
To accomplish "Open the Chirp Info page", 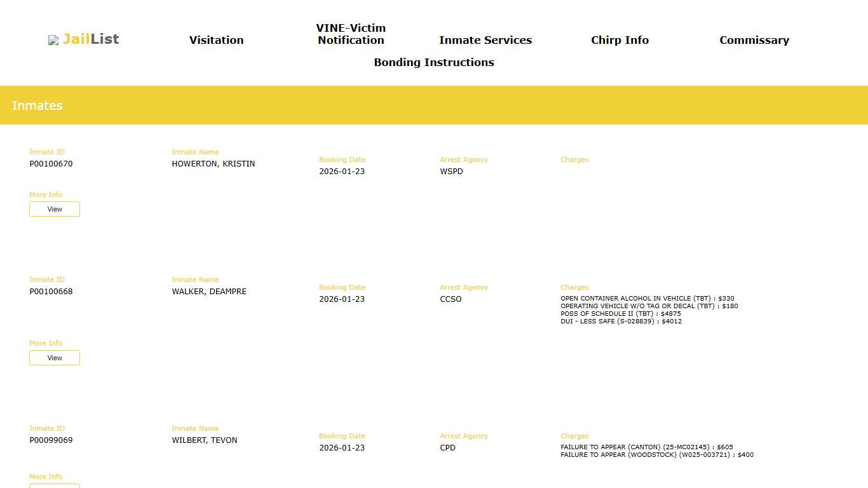I will click(x=620, y=40).
